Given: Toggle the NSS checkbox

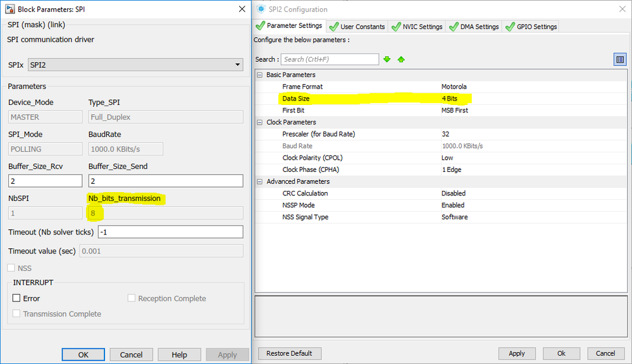Looking at the screenshot, I should [x=11, y=268].
